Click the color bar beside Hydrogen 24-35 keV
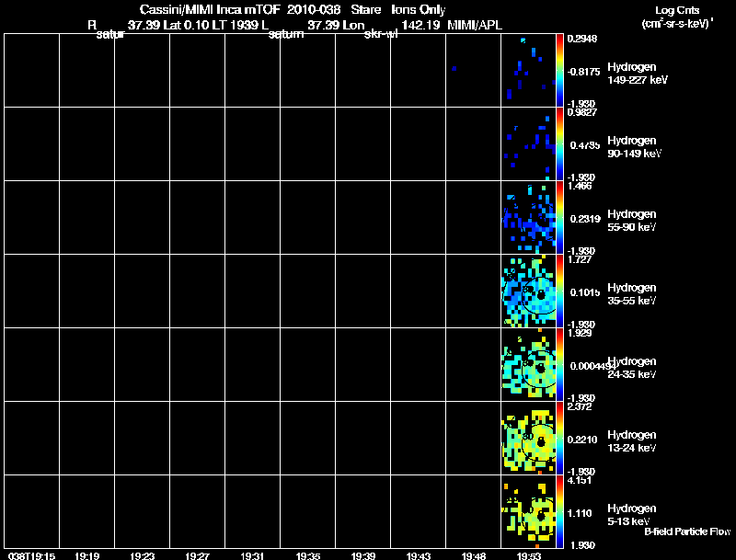The height and width of the screenshot is (560, 736). click(x=559, y=365)
